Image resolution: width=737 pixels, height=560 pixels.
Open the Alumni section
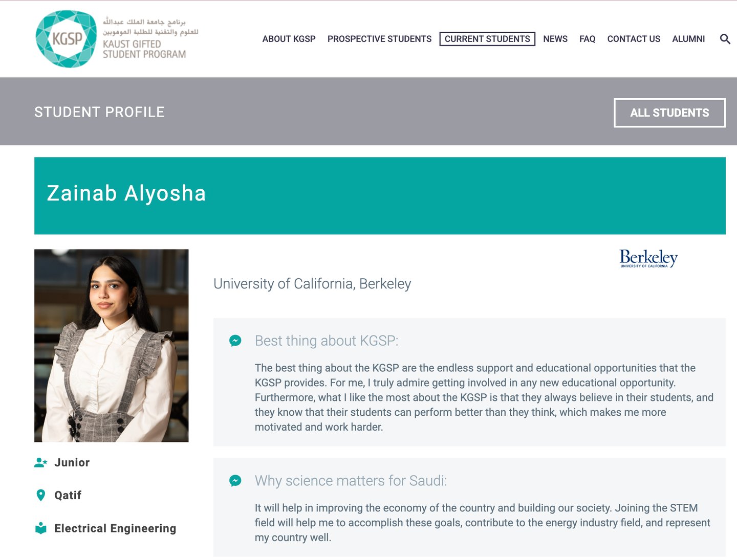click(688, 39)
